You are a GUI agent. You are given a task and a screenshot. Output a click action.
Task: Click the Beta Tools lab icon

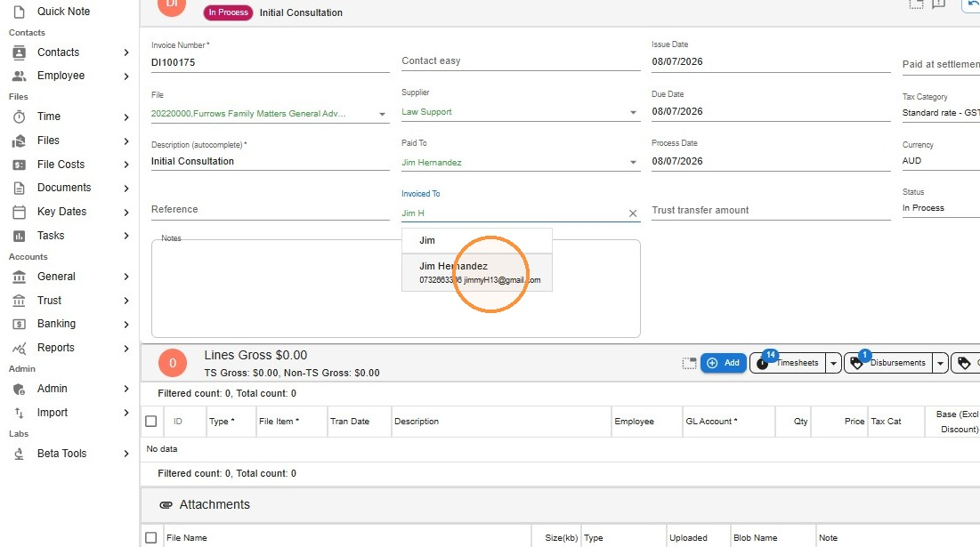(20, 454)
